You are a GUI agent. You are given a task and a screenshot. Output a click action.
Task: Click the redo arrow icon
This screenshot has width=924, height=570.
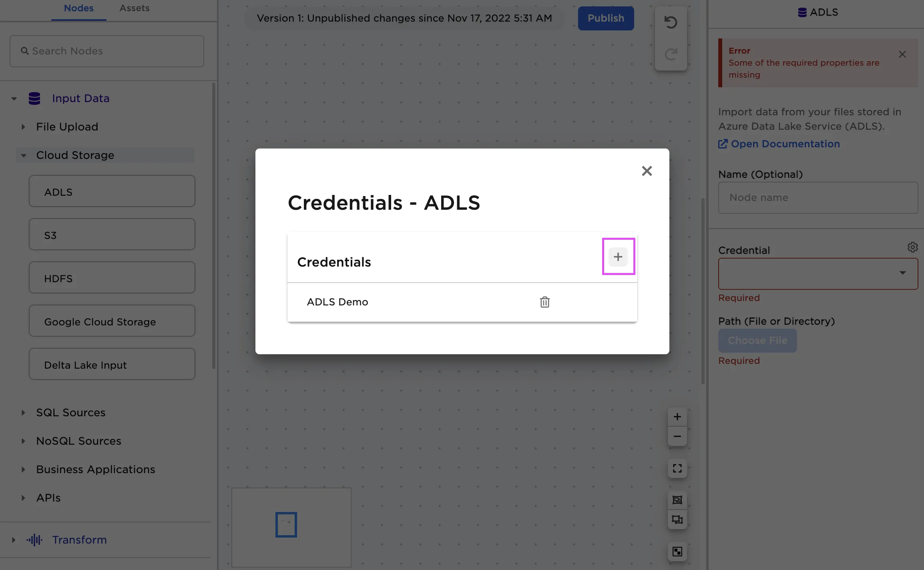(x=671, y=54)
